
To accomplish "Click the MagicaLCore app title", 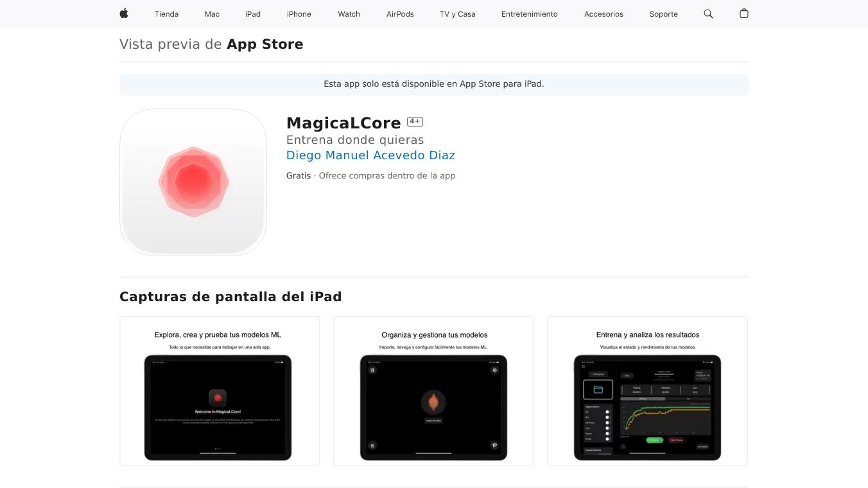I will tap(343, 123).
